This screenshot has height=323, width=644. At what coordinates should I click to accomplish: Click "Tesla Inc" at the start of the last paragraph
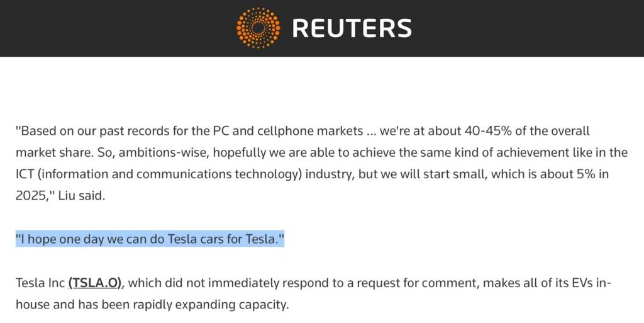click(x=40, y=283)
